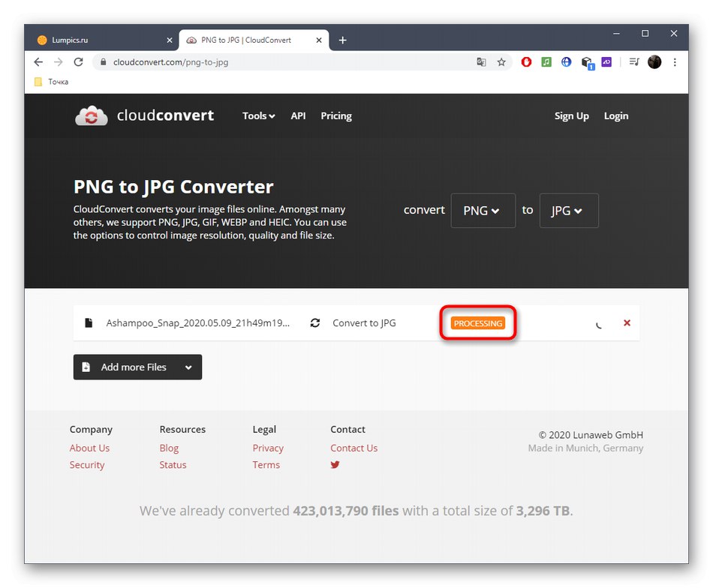The height and width of the screenshot is (588, 713).
Task: Click the red Opera-style extension icon
Action: point(526,61)
